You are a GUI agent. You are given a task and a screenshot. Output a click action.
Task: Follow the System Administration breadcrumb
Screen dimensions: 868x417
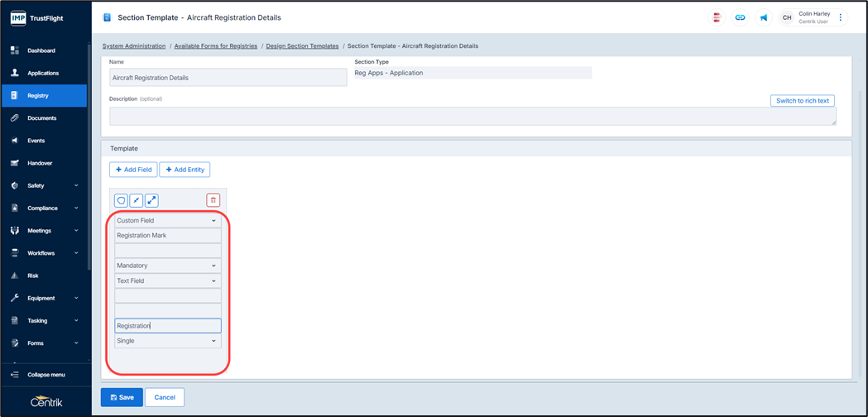tap(134, 46)
